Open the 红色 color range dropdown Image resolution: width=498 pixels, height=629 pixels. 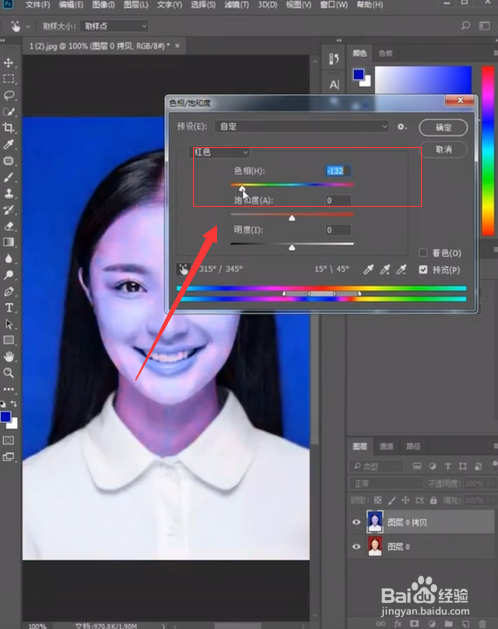click(x=220, y=152)
